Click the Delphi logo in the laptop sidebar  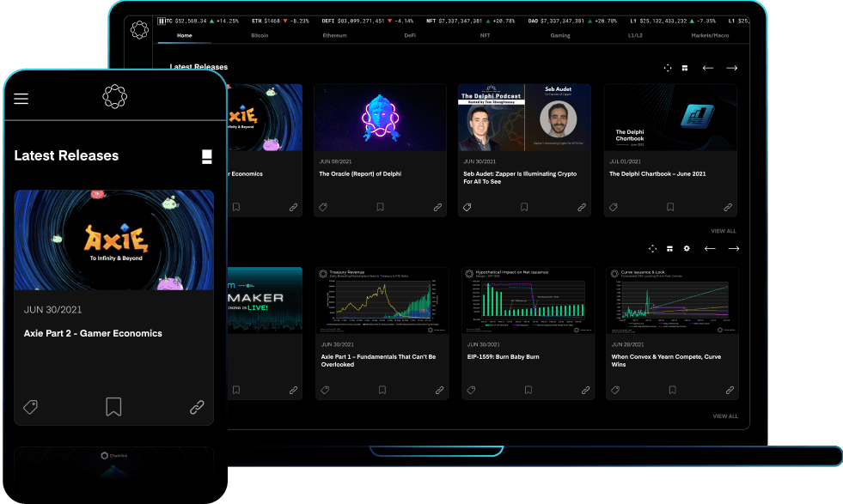click(139, 29)
